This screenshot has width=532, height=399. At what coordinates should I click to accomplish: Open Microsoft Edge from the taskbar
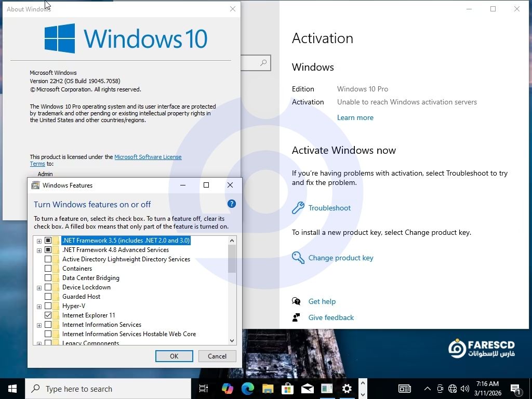[247, 389]
